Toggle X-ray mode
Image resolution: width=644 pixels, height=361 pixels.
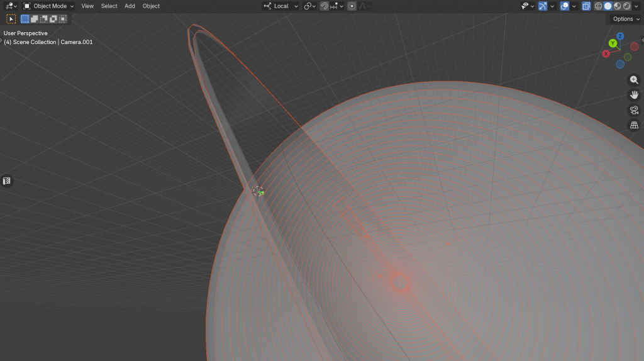tap(586, 6)
